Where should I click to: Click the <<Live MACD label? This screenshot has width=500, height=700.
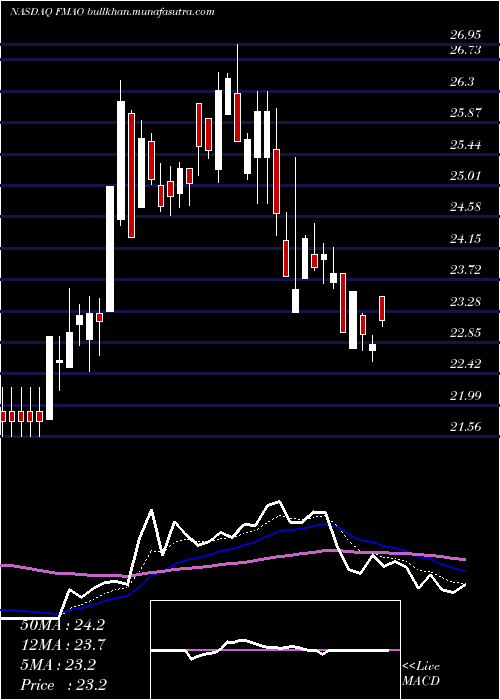tap(421, 674)
